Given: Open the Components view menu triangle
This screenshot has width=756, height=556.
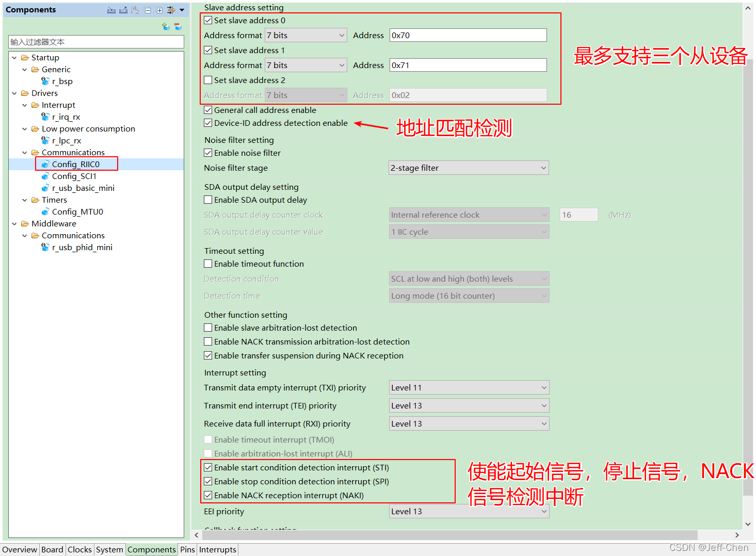Looking at the screenshot, I should (182, 10).
